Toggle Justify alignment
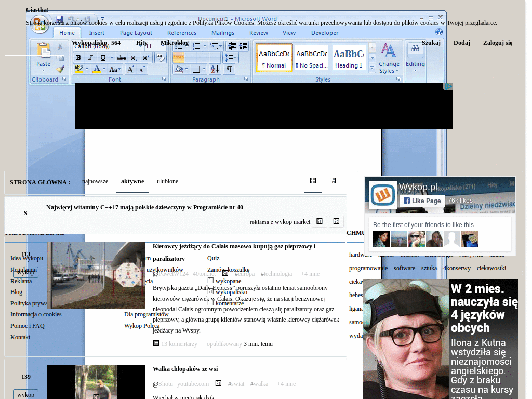This screenshot has height=399, width=532. point(215,57)
